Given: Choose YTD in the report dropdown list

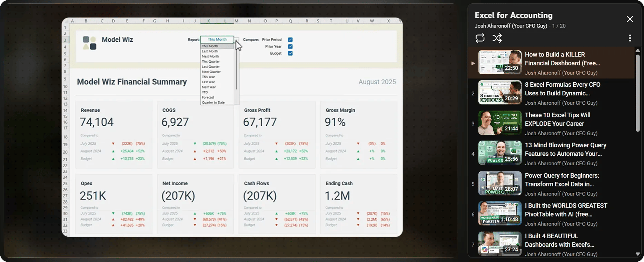Looking at the screenshot, I should (205, 92).
